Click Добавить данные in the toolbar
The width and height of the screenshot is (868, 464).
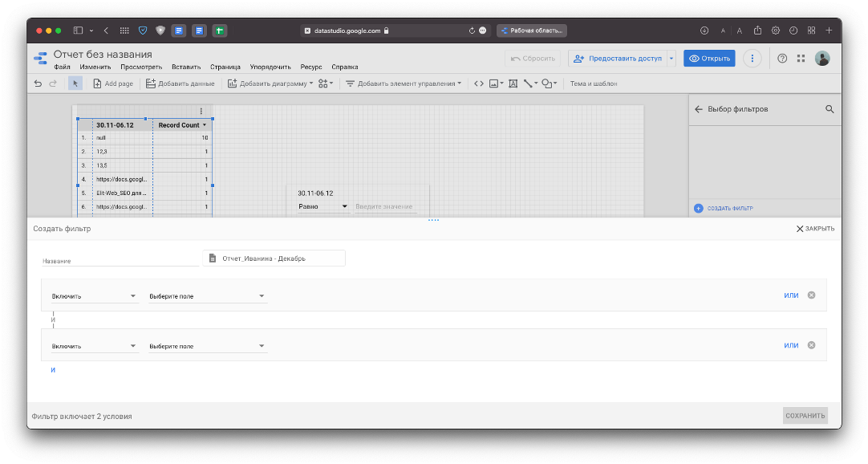(x=180, y=83)
